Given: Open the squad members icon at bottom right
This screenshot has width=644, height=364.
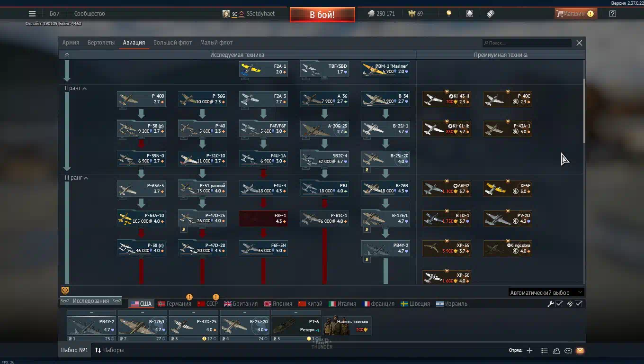Looking at the screenshot, I should point(556,351).
